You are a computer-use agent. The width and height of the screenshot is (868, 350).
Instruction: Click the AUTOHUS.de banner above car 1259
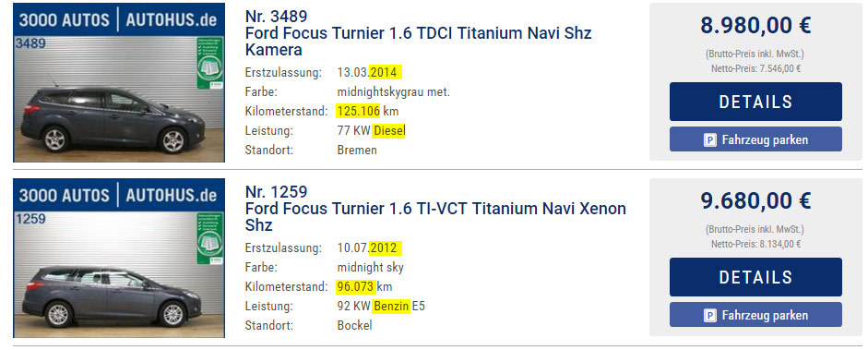point(119,195)
